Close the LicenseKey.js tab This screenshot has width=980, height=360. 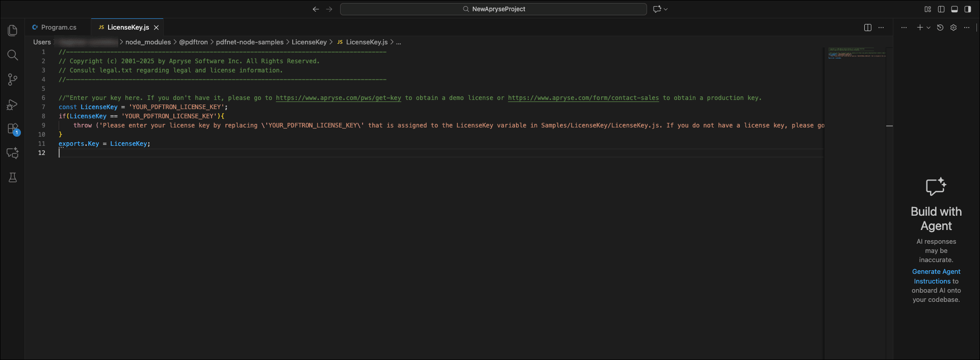point(157,28)
